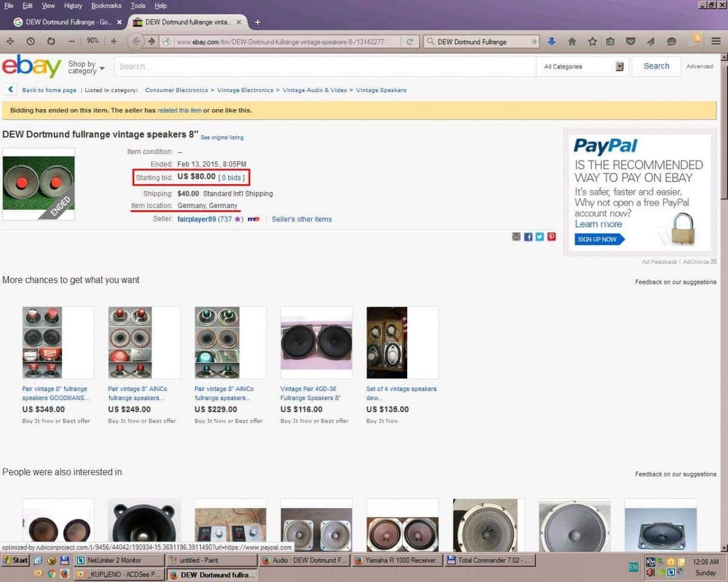Viewport: 728px width, 582px height.
Task: Open Vintage Pair 4GD-36 Fullrange Speakers link
Action: [311, 393]
